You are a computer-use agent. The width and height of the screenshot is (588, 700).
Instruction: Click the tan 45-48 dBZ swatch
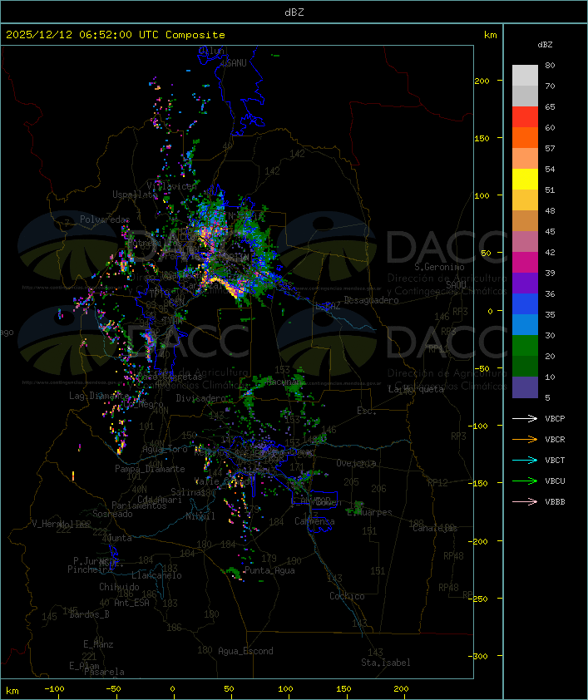[525, 220]
